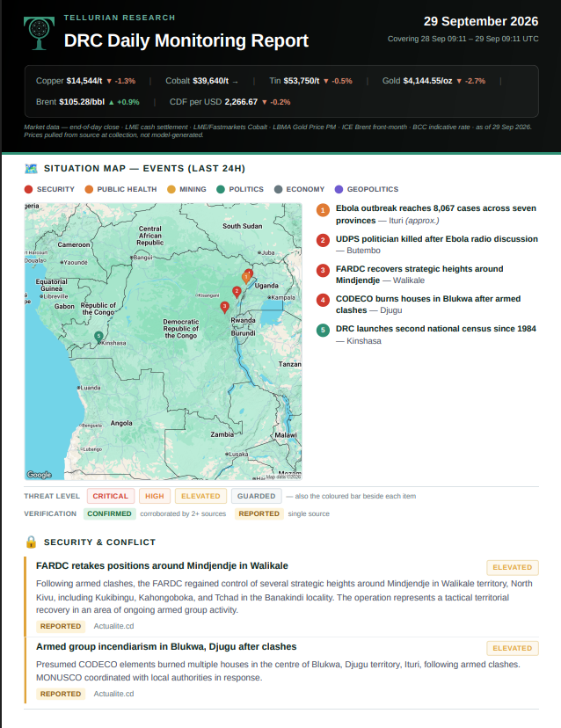Screen dimensions: 561x728
Task: Click the Luanda label on the map
Action: pyautogui.click(x=90, y=388)
